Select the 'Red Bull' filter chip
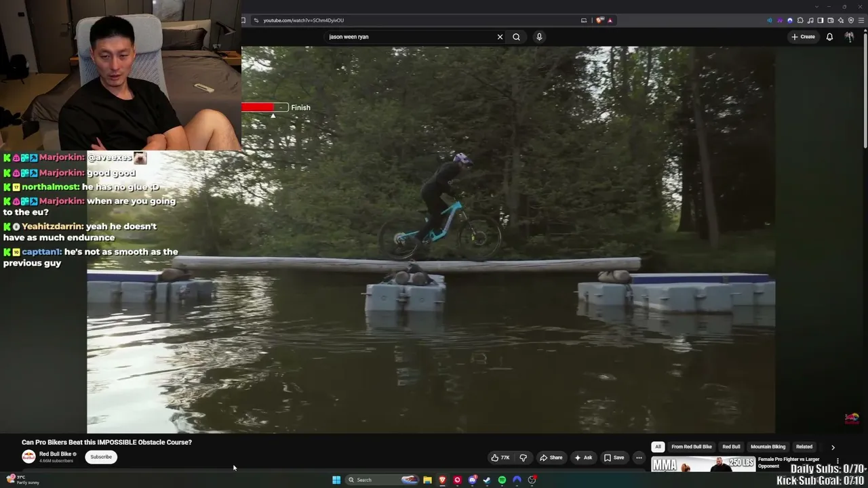Screen dimensions: 868x488 tap(731, 447)
